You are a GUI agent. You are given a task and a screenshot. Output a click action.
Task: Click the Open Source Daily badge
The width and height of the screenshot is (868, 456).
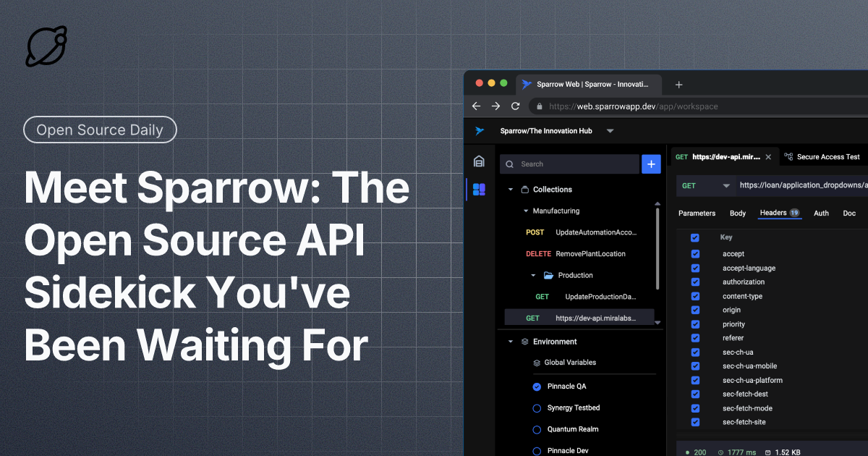tap(100, 130)
